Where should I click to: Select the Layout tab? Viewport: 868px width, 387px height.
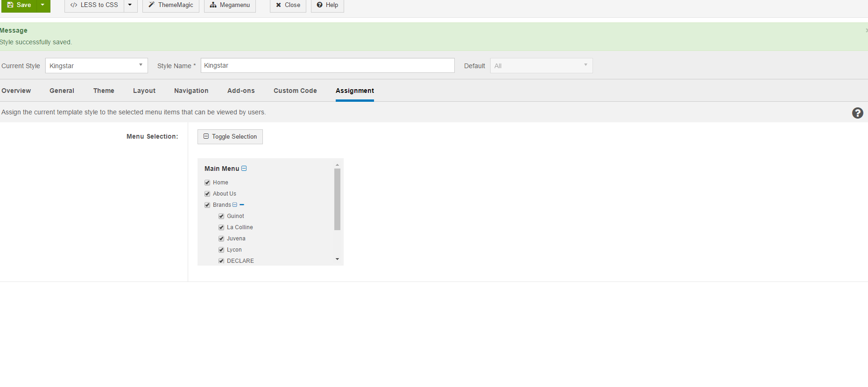tap(144, 91)
